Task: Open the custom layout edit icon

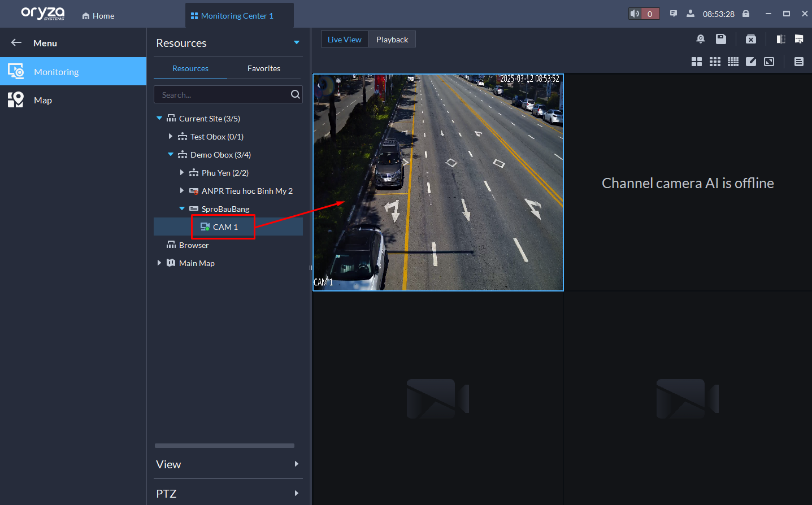Action: pyautogui.click(x=751, y=62)
